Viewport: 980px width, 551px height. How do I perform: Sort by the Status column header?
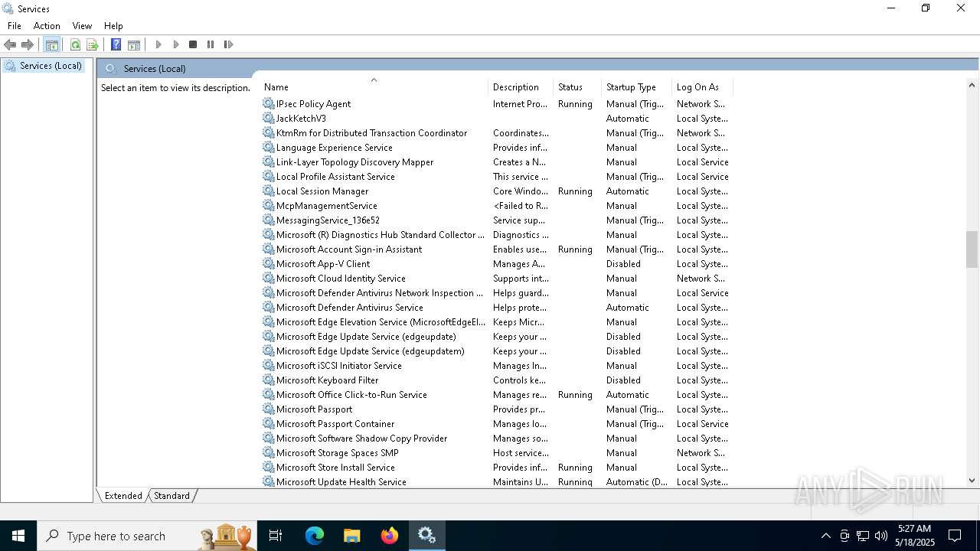577,87
